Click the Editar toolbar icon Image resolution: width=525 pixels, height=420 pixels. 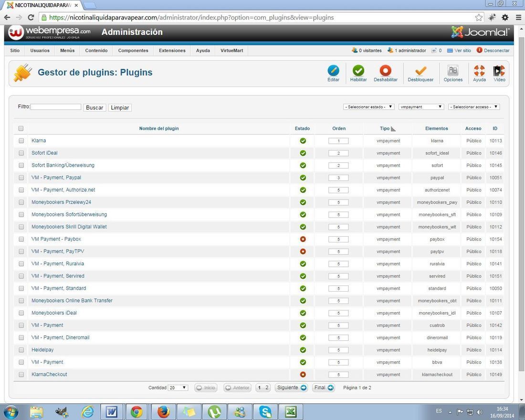pos(333,71)
